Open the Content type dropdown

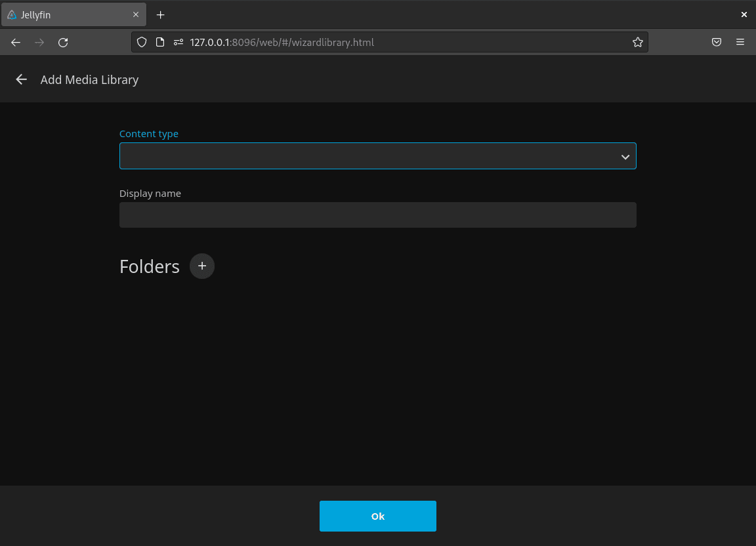coord(377,156)
